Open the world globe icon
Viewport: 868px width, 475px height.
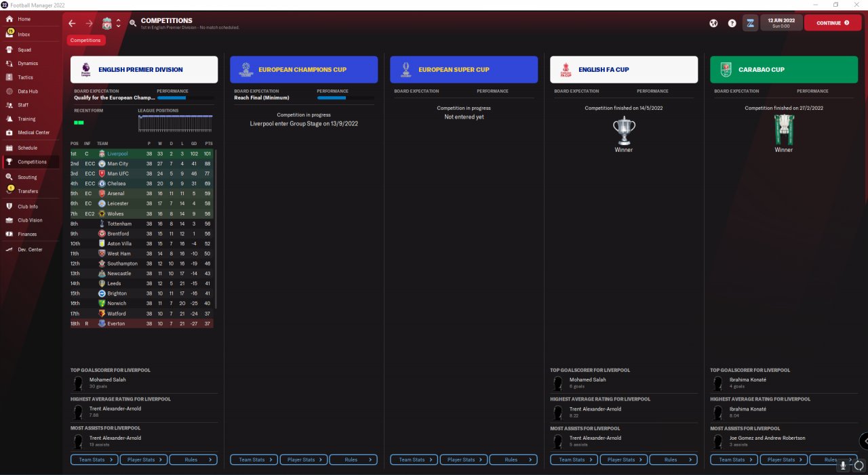713,23
